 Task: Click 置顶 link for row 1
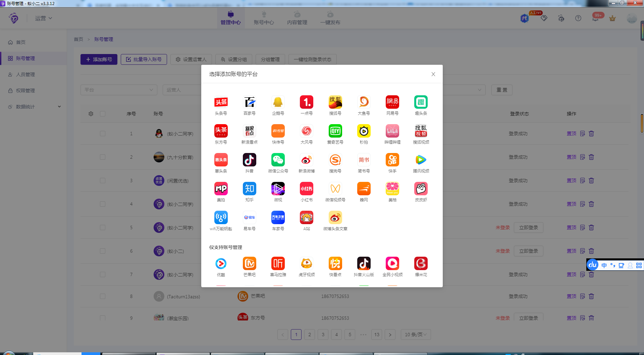click(572, 134)
